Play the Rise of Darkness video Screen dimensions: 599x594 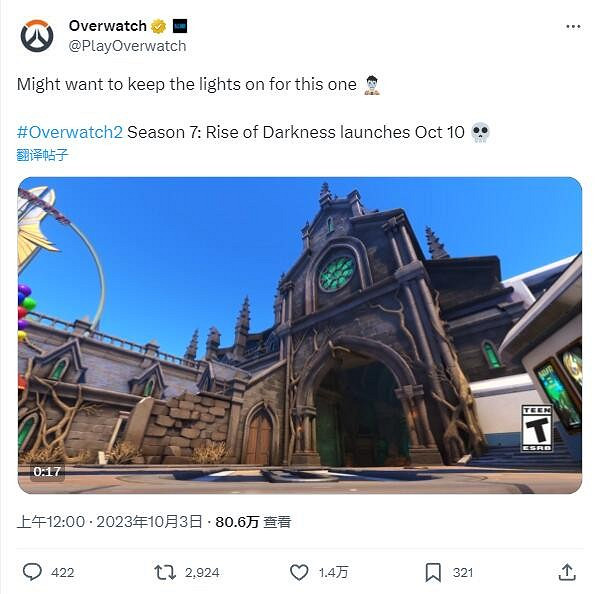[x=300, y=335]
